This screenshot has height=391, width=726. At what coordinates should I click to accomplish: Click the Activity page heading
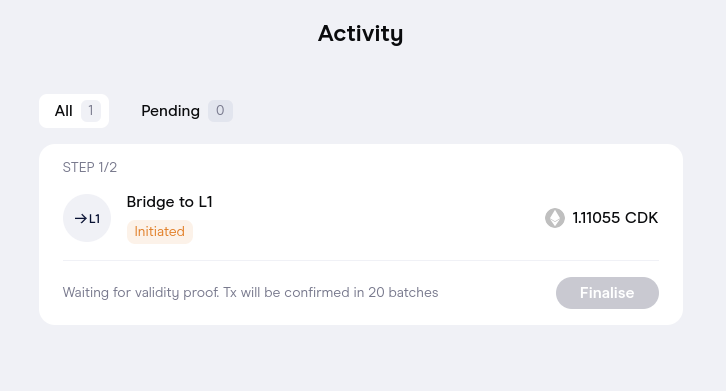[x=360, y=33]
